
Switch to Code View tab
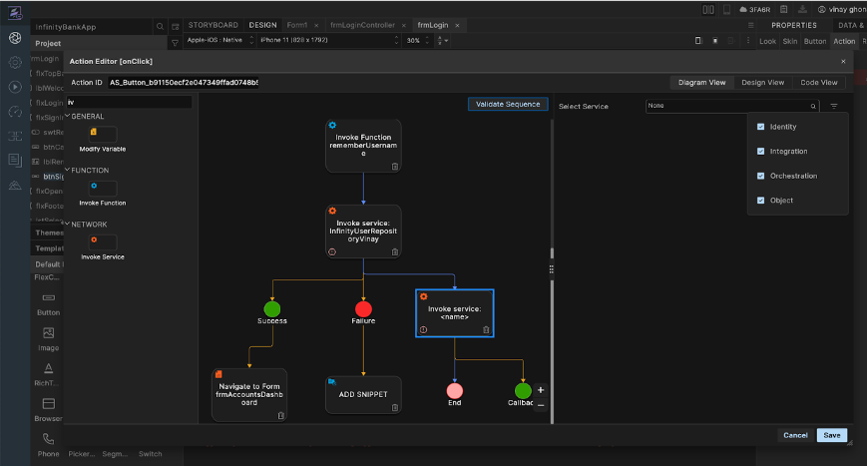pyautogui.click(x=818, y=83)
